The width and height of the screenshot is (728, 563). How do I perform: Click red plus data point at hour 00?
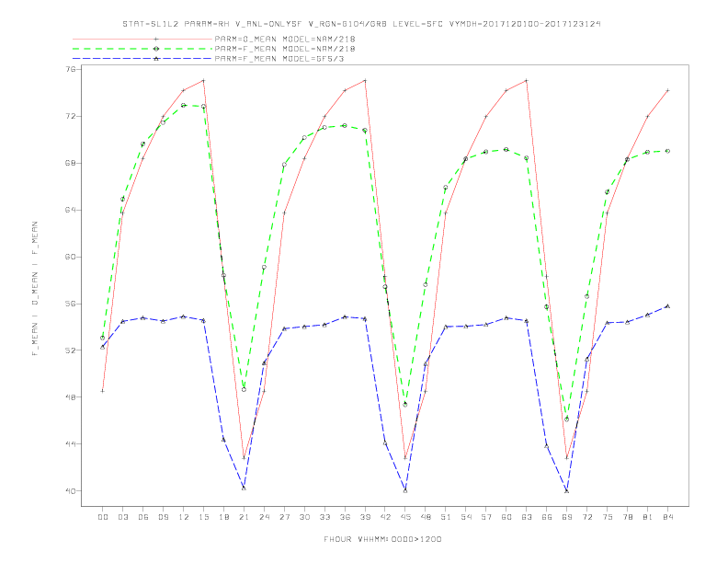pos(103,391)
